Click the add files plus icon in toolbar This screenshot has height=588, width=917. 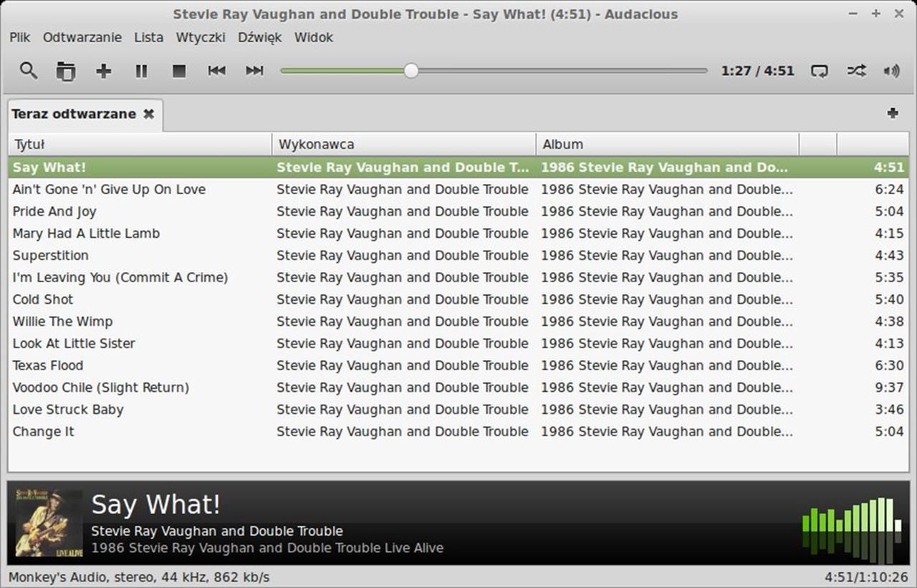point(104,70)
